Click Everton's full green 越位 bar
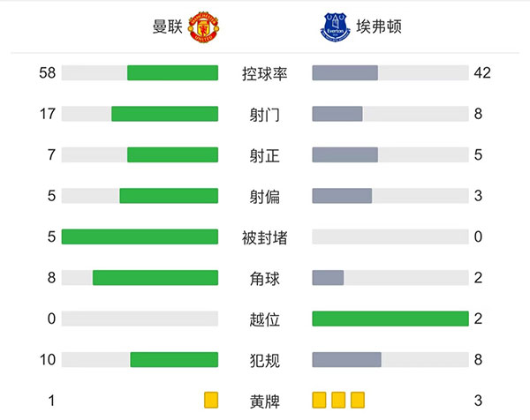This screenshot has width=530, height=420. [390, 319]
